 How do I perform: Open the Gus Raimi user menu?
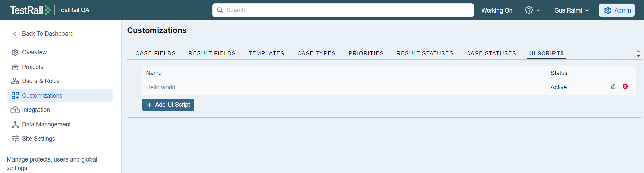[x=571, y=10]
